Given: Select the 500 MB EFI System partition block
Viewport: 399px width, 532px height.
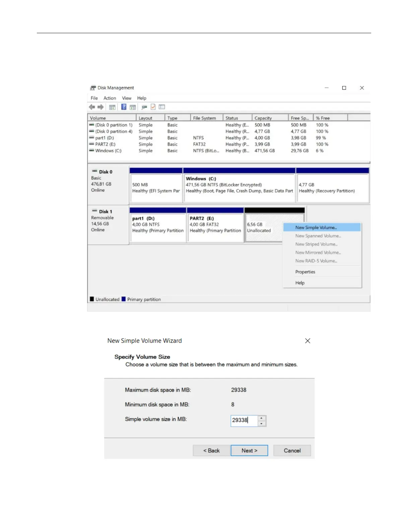Looking at the screenshot, I should pos(156,185).
